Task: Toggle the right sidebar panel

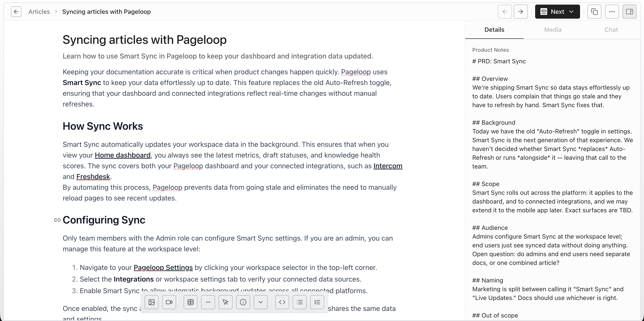Action: click(x=629, y=11)
